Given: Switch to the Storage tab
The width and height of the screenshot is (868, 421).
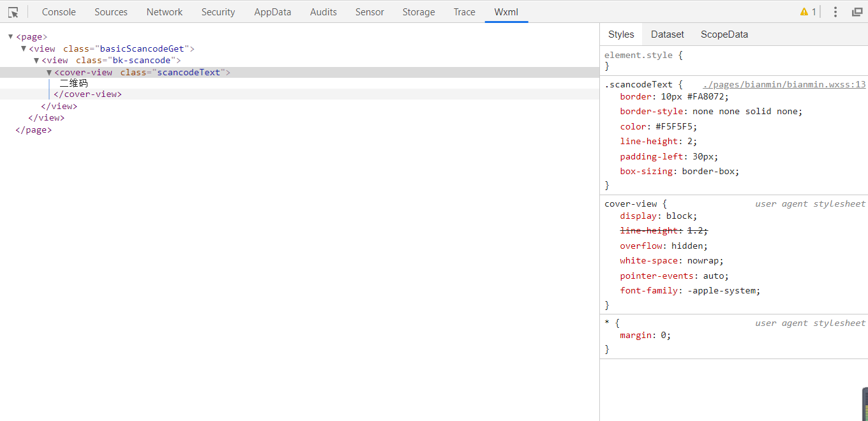Looking at the screenshot, I should pos(419,12).
